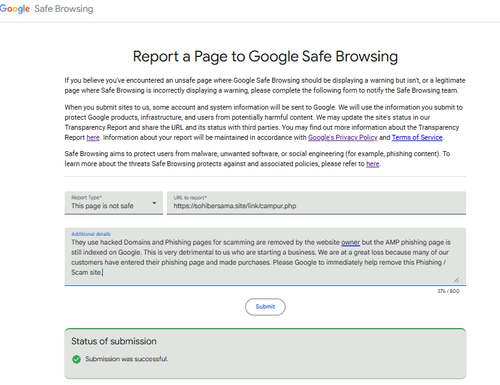Click the underlined word 'owner' in details
The width and height of the screenshot is (500, 385).
[350, 242]
